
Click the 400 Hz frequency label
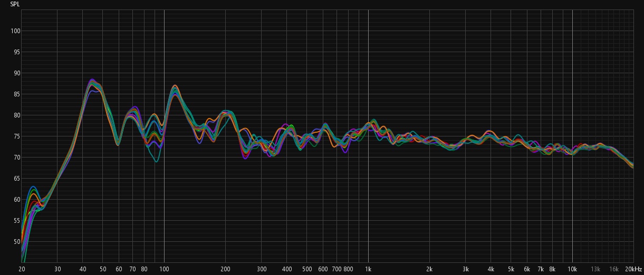(x=287, y=269)
